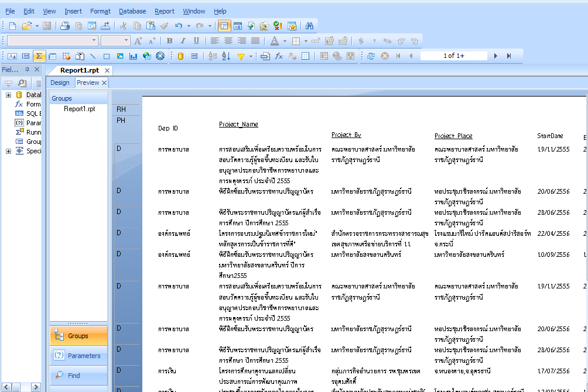Open Select Expert dropdown arrow
The height and width of the screenshot is (392, 588).
(251, 56)
